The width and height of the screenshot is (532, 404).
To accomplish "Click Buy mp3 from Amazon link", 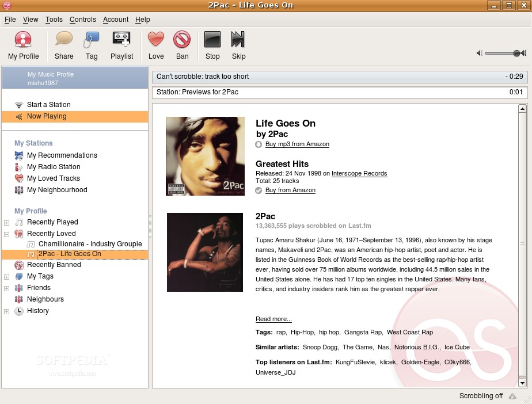I will [297, 144].
